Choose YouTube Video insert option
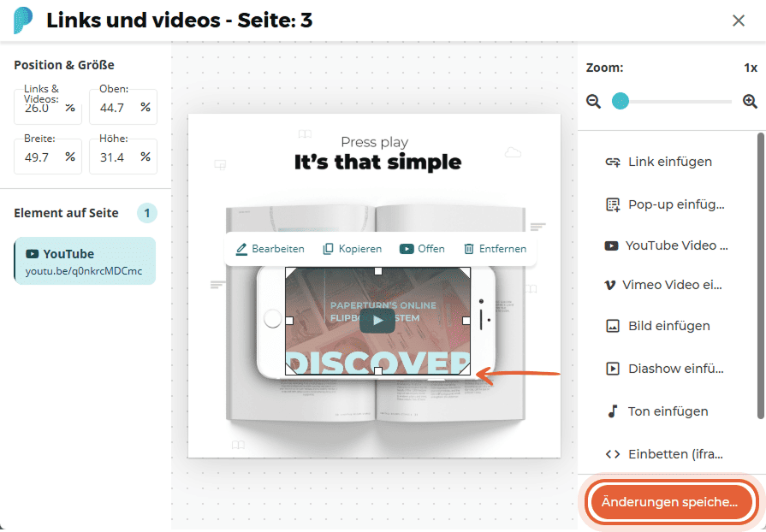The image size is (766, 532). click(665, 245)
